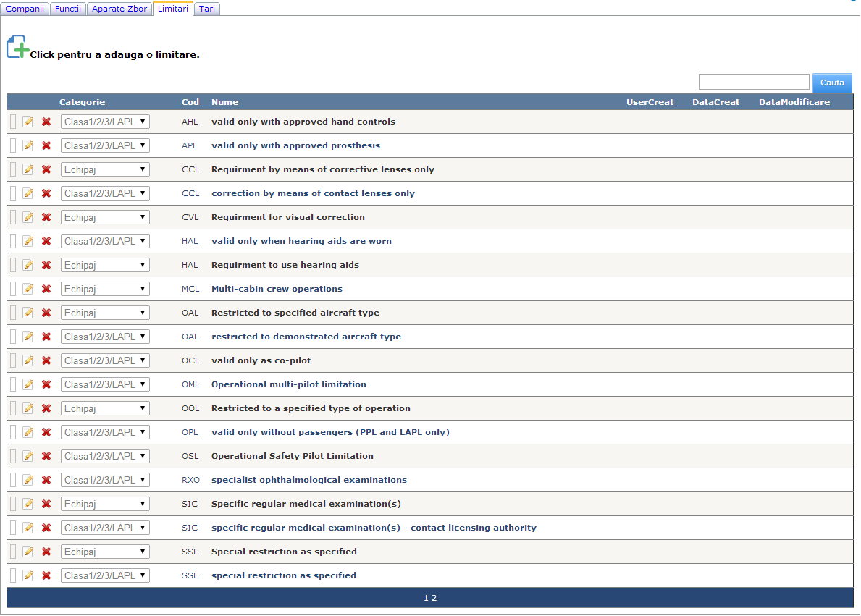Delete the 'Requirment for visual correction' row
861x616 pixels.
click(46, 217)
